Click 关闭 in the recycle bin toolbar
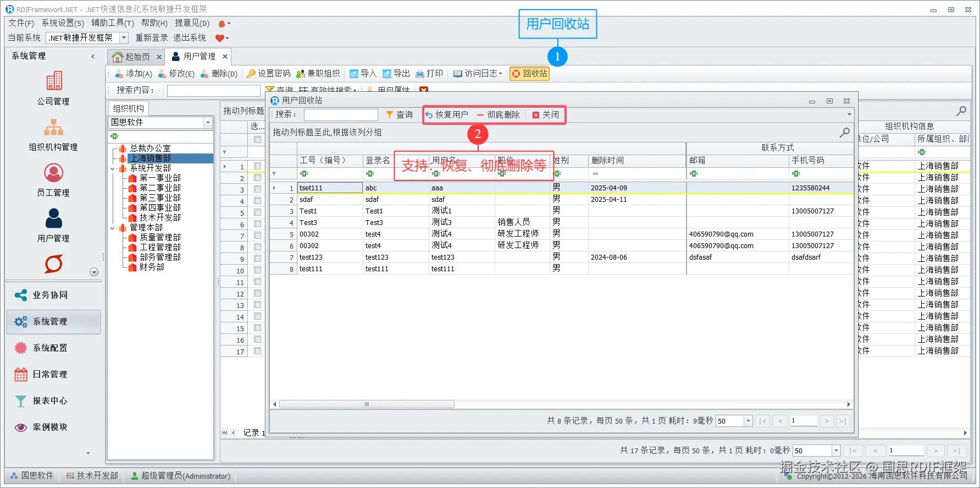 (x=546, y=114)
